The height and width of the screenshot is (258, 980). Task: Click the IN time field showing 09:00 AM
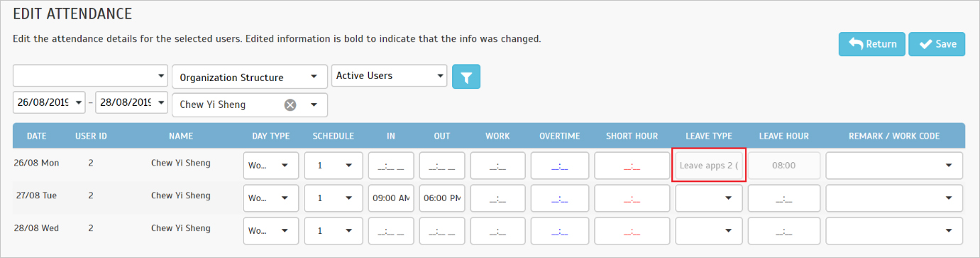(x=391, y=198)
